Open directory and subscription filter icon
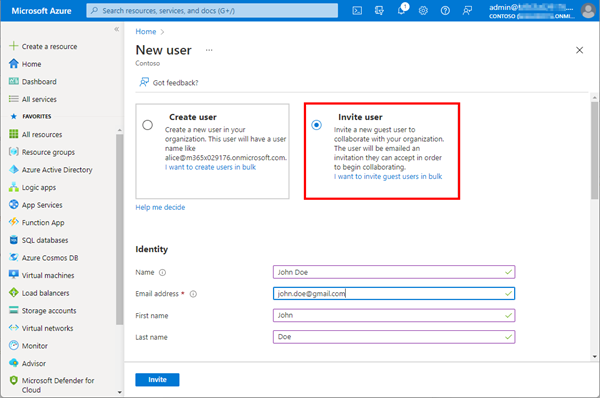Viewport: 600px width, 398px height. pyautogui.click(x=379, y=11)
